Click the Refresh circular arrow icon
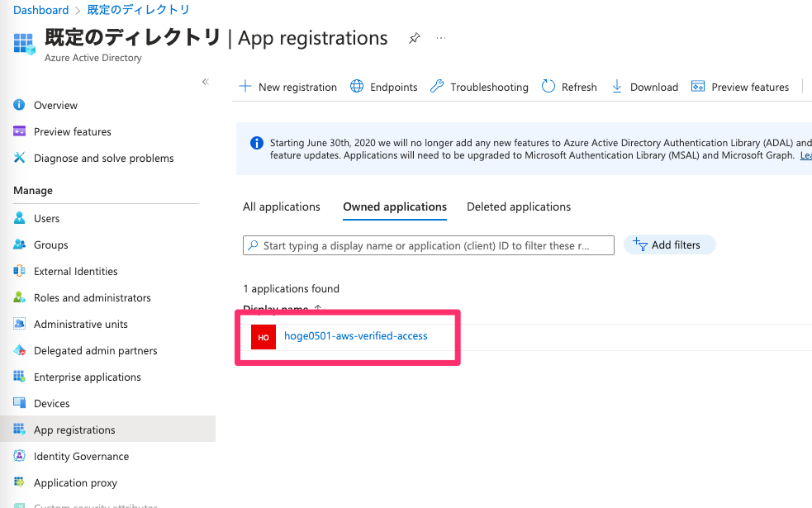The height and width of the screenshot is (508, 812). (x=548, y=86)
